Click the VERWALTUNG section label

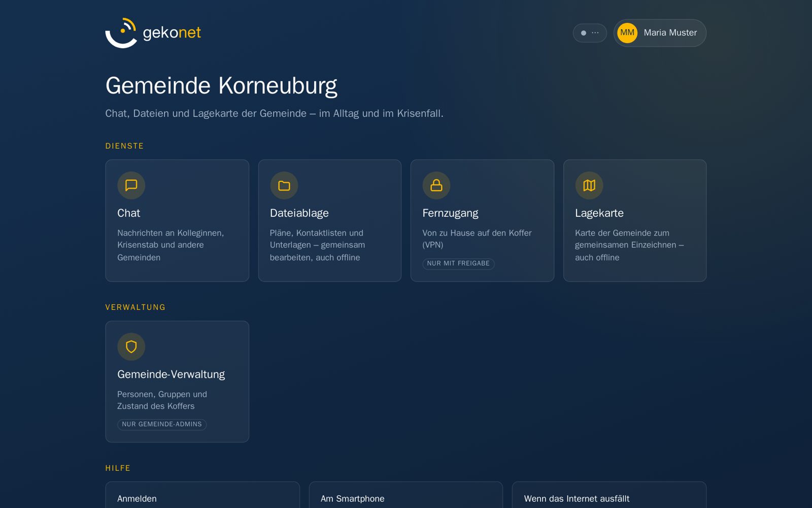point(135,307)
